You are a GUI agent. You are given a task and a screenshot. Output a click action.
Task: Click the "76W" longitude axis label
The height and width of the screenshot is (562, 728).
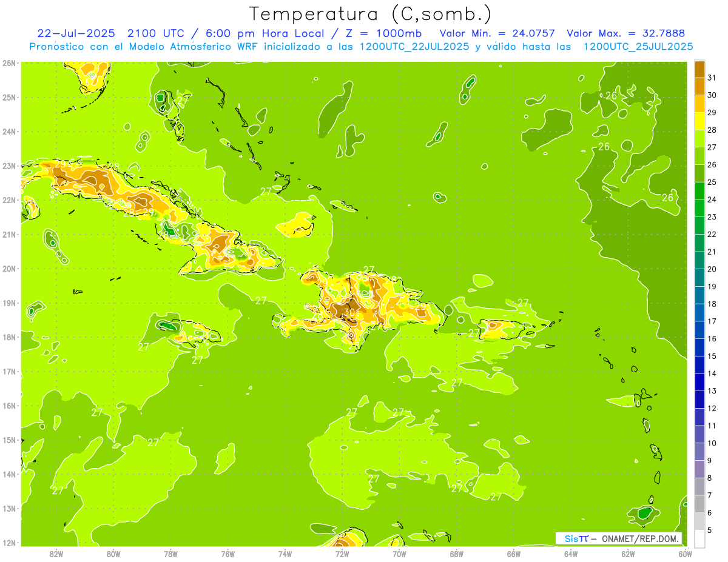(x=228, y=554)
